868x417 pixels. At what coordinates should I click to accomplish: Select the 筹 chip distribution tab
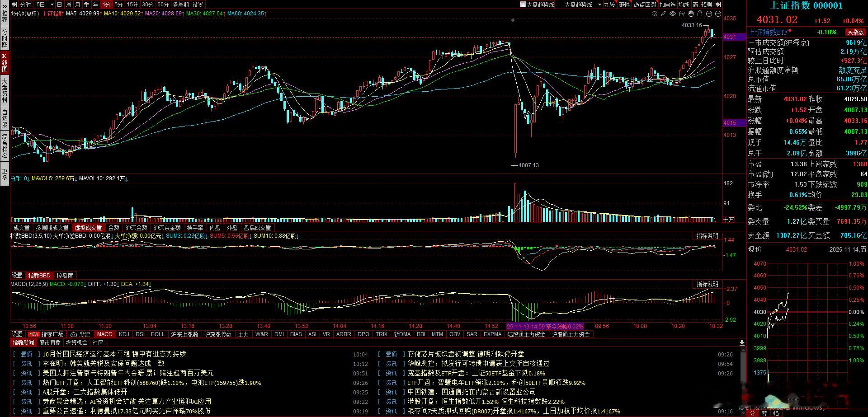(764, 413)
